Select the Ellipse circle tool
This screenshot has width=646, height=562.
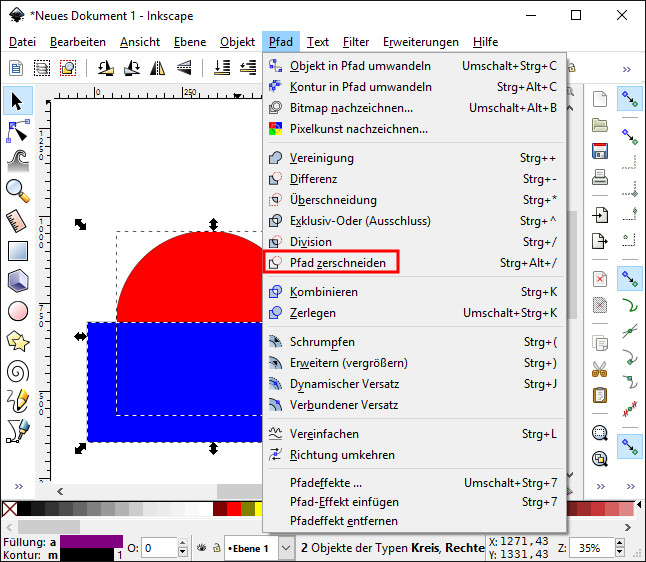pos(18,311)
